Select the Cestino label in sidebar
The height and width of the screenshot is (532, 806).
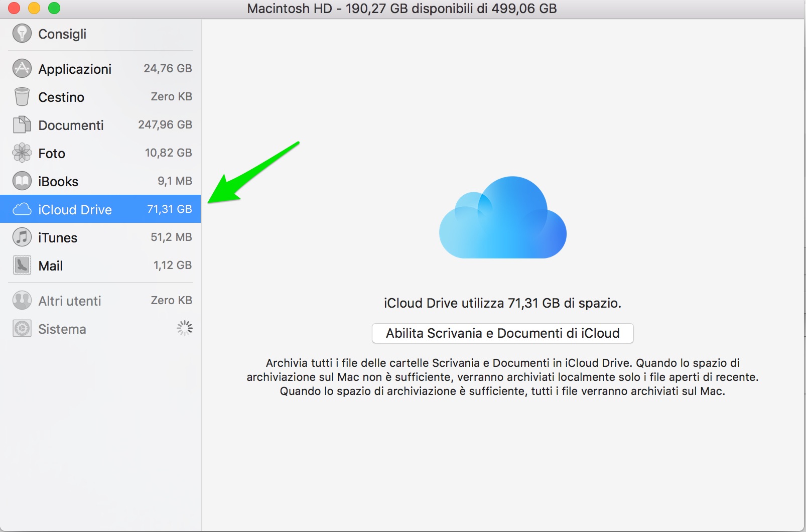tap(61, 97)
